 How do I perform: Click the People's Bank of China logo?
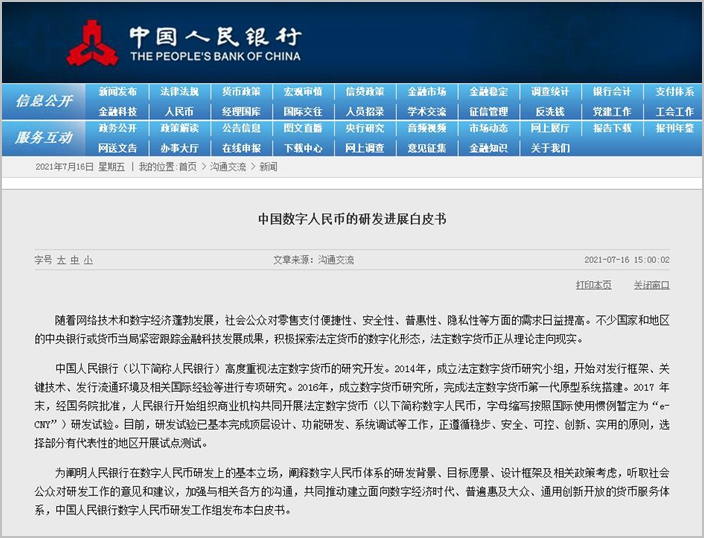92,41
